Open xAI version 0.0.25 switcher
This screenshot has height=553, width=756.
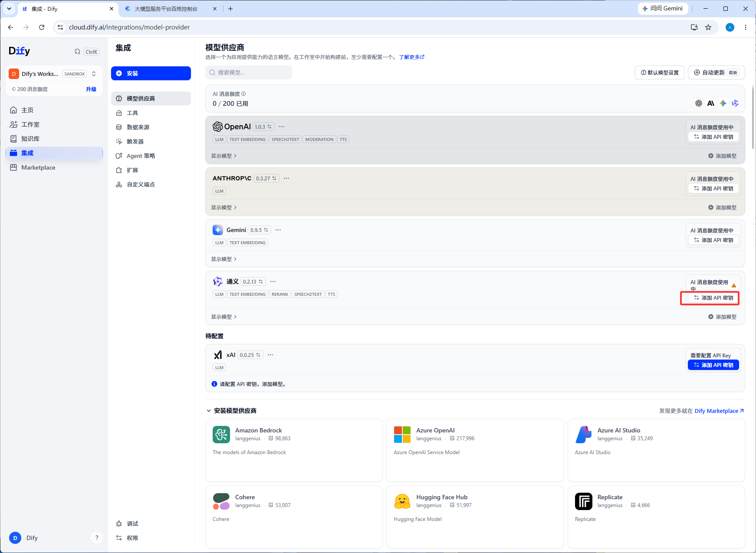click(250, 355)
